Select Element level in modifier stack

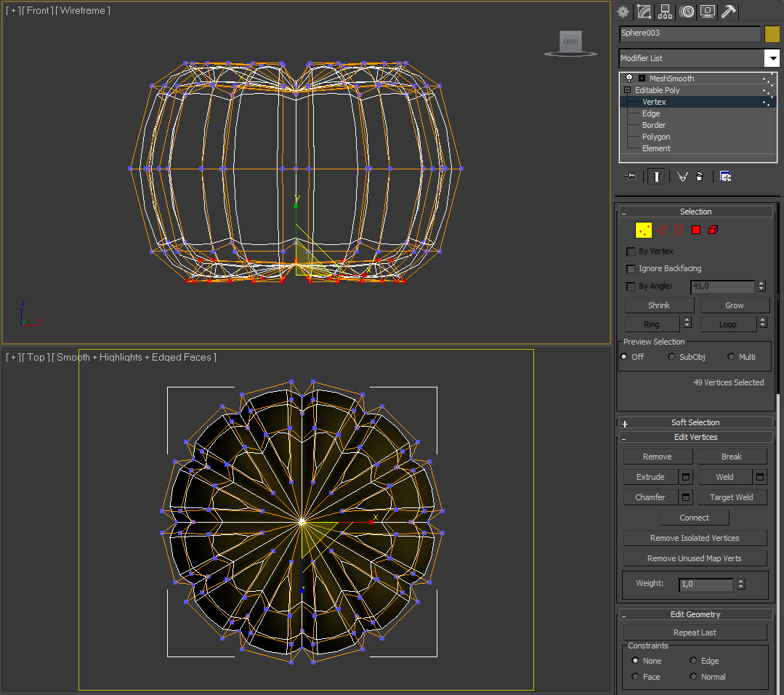[x=656, y=148]
